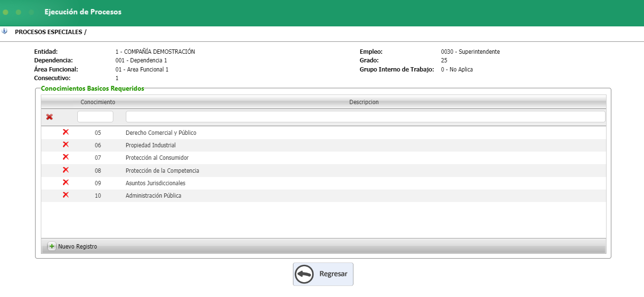Go back with the Regresar button text

333,274
